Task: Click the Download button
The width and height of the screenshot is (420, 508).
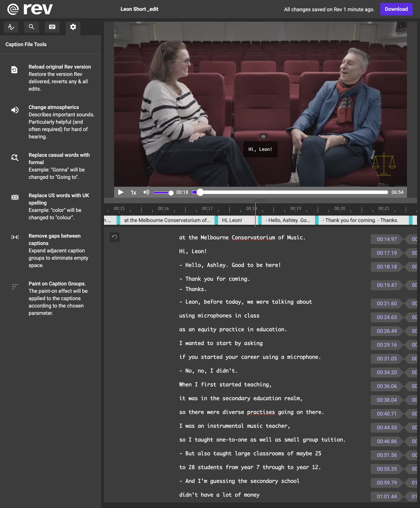Action: 396,9
